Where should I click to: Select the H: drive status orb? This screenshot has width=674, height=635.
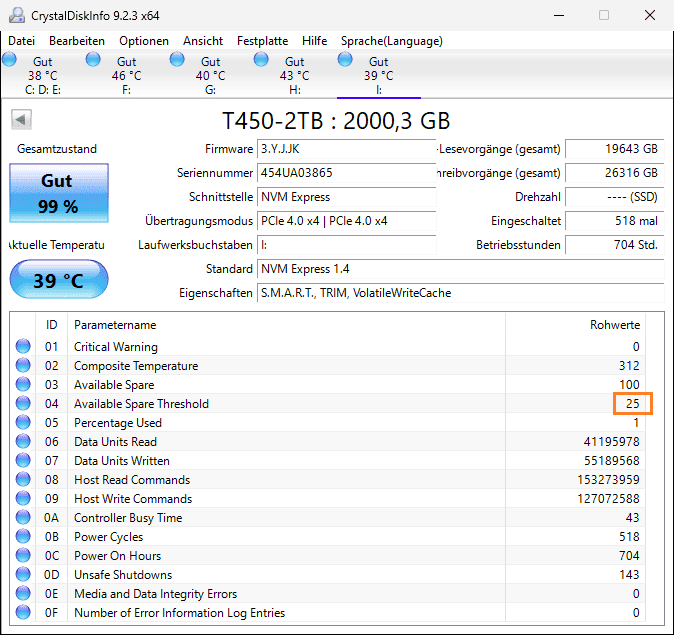click(262, 60)
